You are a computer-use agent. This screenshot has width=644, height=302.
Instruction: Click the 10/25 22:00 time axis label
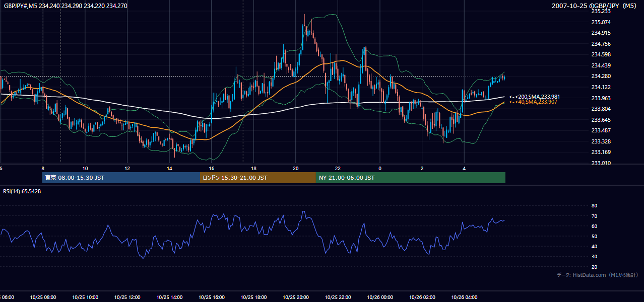(x=338, y=297)
